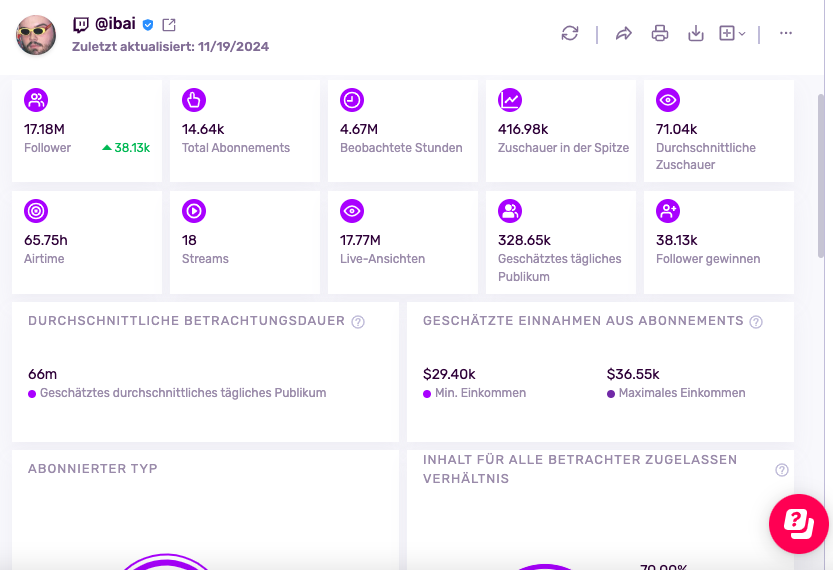Show help for Geschätzte Einnahmen aus Abonnements
Screen dimensions: 833x570
click(756, 322)
